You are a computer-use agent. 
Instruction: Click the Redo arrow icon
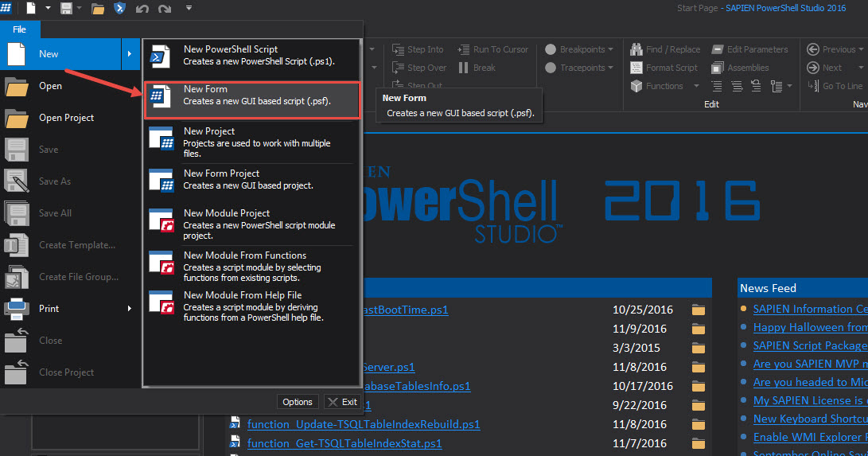(x=165, y=8)
